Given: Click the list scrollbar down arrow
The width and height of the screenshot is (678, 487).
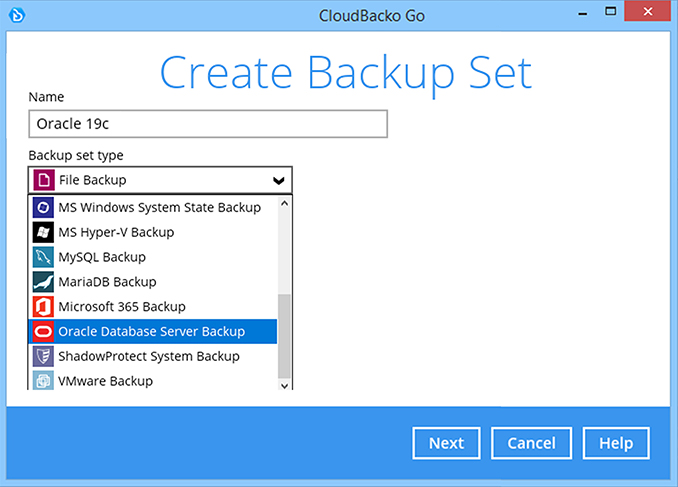Looking at the screenshot, I should pyautogui.click(x=284, y=385).
